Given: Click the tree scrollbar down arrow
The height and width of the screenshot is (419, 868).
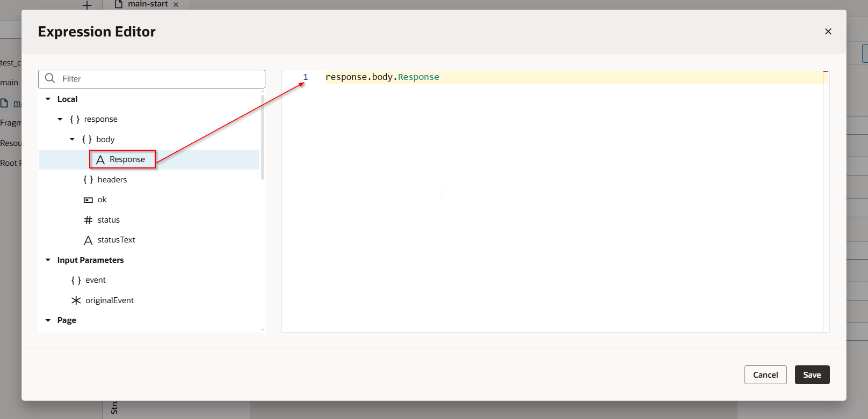Looking at the screenshot, I should coord(262,330).
